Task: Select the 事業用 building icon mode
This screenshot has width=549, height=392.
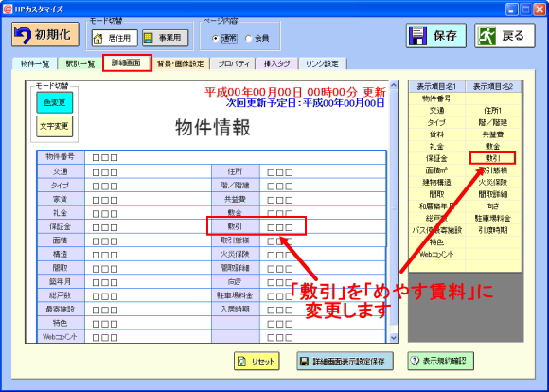Action: [x=149, y=38]
